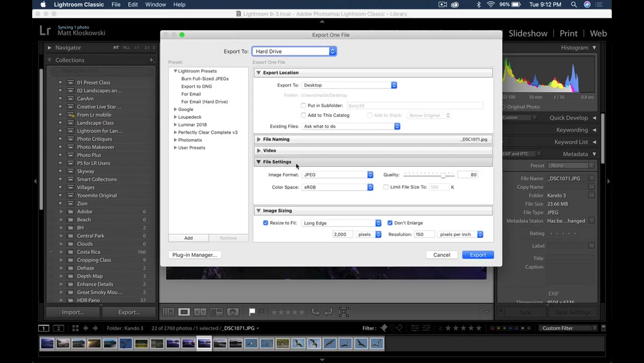Go back with filmstrip left arrow
The image size is (644, 363).
pos(86,328)
